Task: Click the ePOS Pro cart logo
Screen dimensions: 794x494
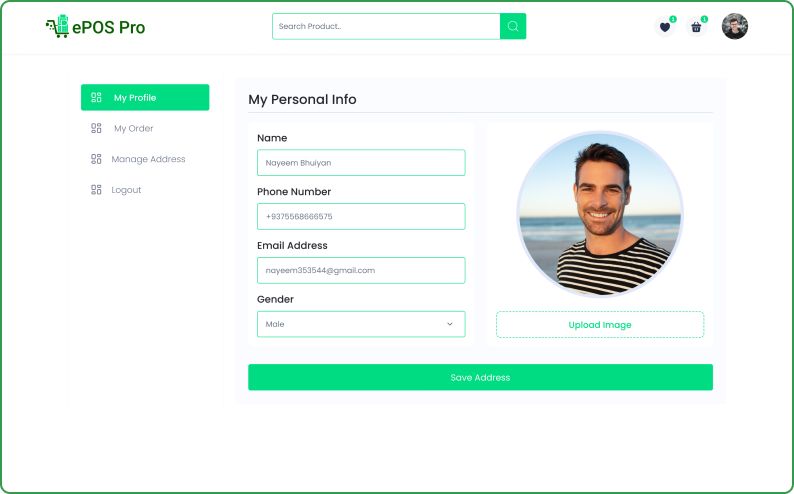Action: point(57,26)
